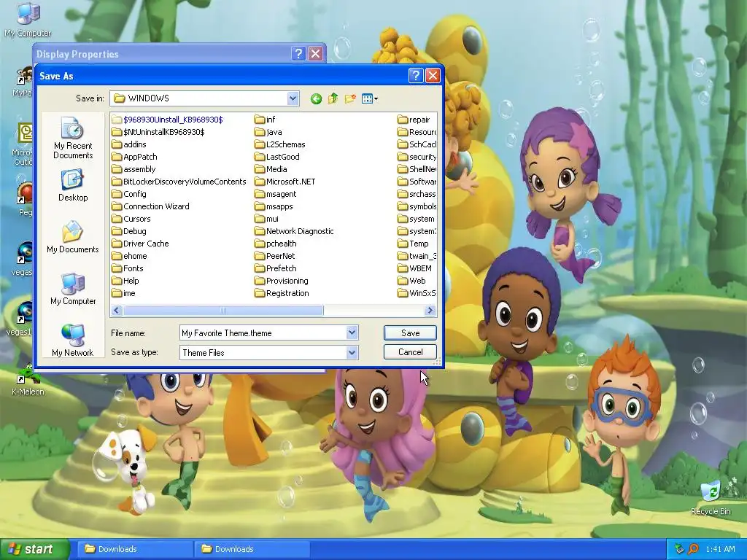The width and height of the screenshot is (747, 560).
Task: Select the java folder
Action: coord(268,132)
